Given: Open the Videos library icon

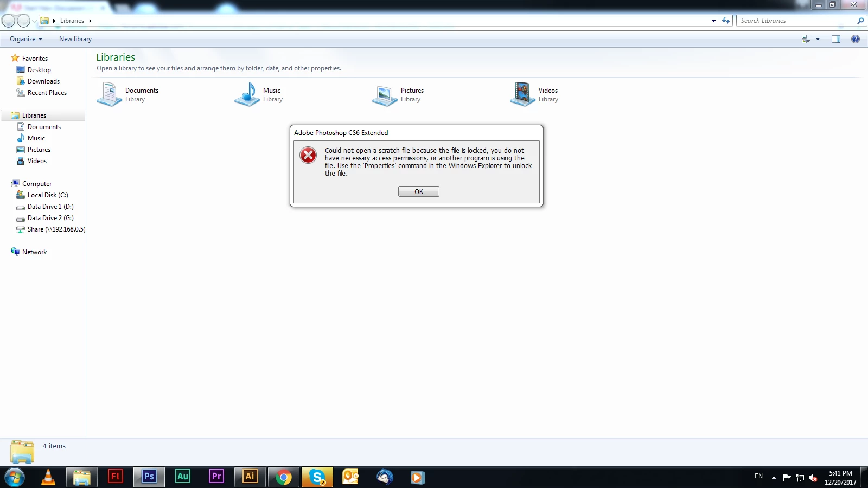Looking at the screenshot, I should click(x=522, y=94).
